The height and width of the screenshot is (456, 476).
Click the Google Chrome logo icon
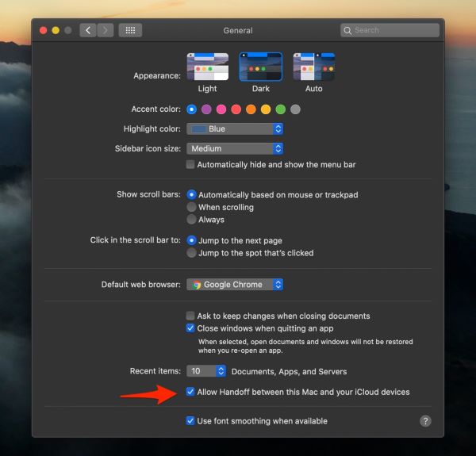pyautogui.click(x=197, y=285)
